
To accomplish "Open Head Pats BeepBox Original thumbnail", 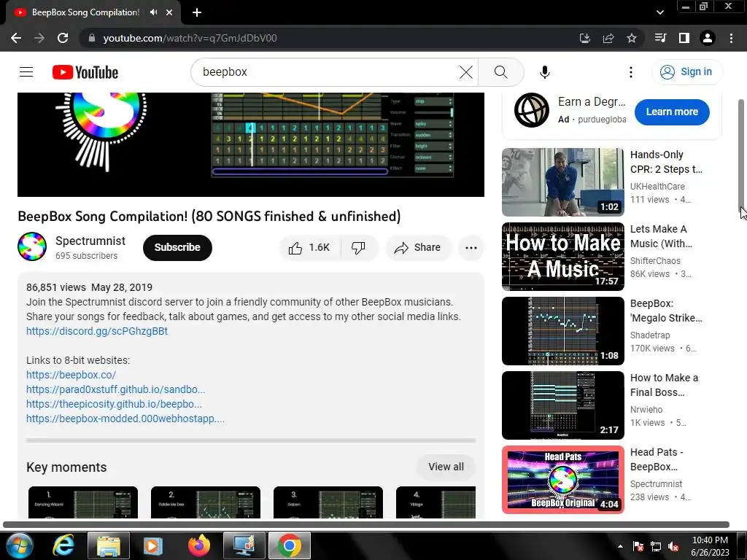I will tap(562, 480).
